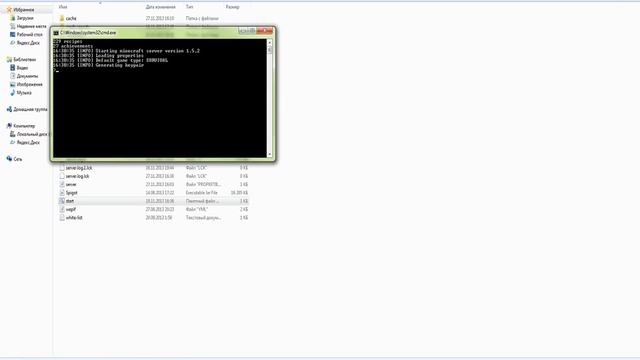Click the cmd window scrollbar down arrow
Image resolution: width=640 pixels, height=360 pixels.
coord(269,154)
